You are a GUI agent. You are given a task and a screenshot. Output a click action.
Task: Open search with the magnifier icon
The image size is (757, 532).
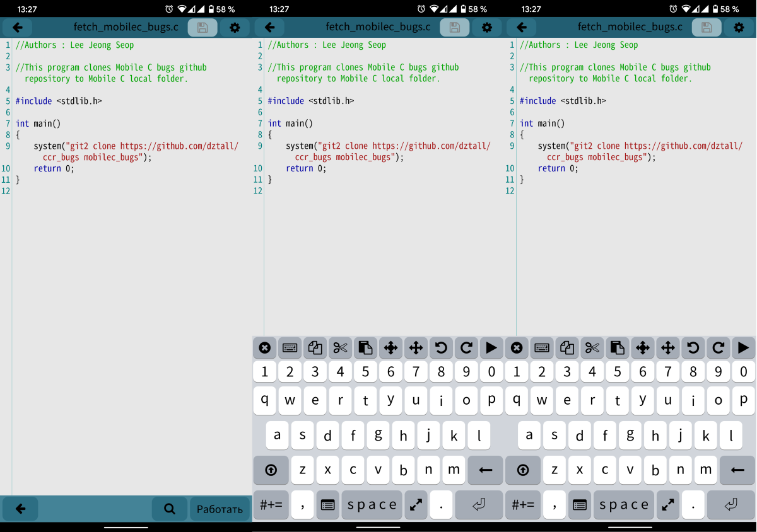[x=169, y=509]
